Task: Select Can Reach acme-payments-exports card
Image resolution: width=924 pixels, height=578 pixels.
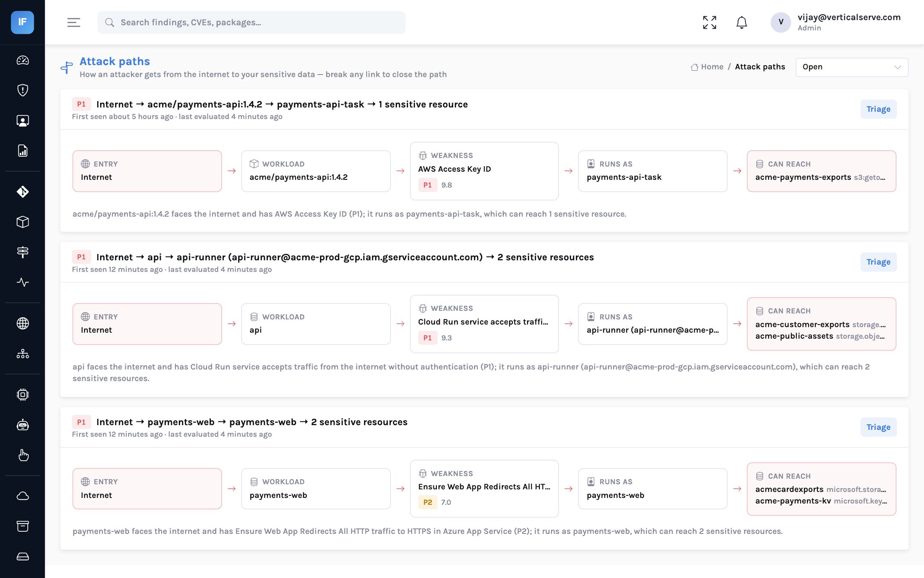Action: [821, 171]
